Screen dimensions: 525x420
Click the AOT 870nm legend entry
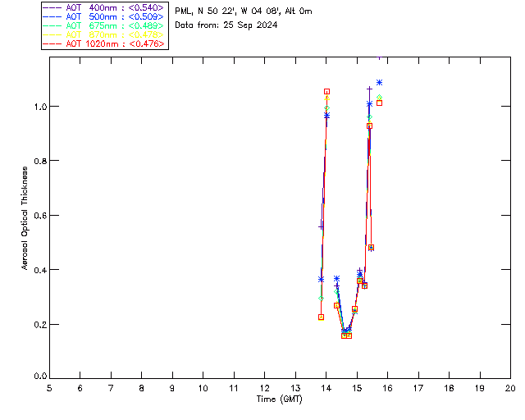[104, 34]
